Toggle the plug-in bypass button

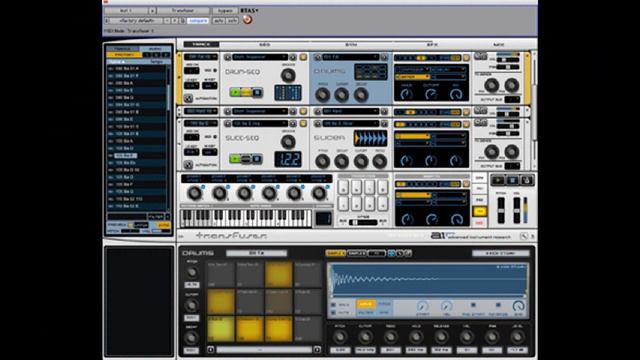point(225,10)
